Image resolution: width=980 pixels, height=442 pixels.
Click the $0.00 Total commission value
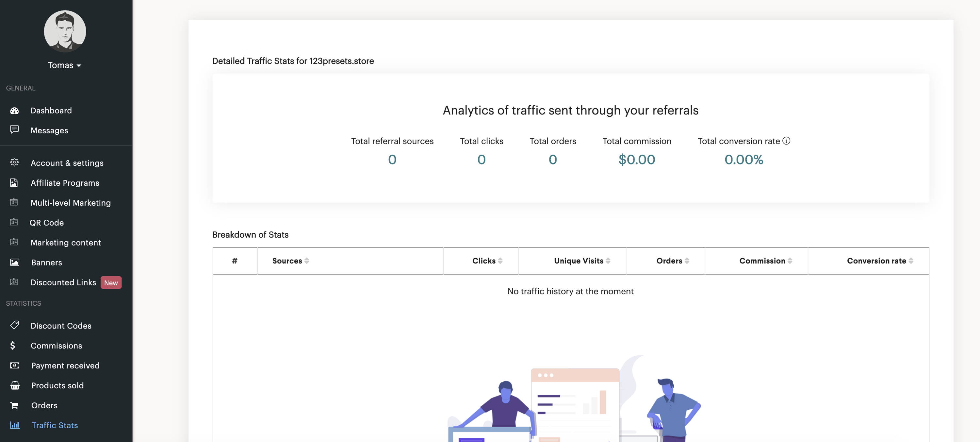coord(637,160)
